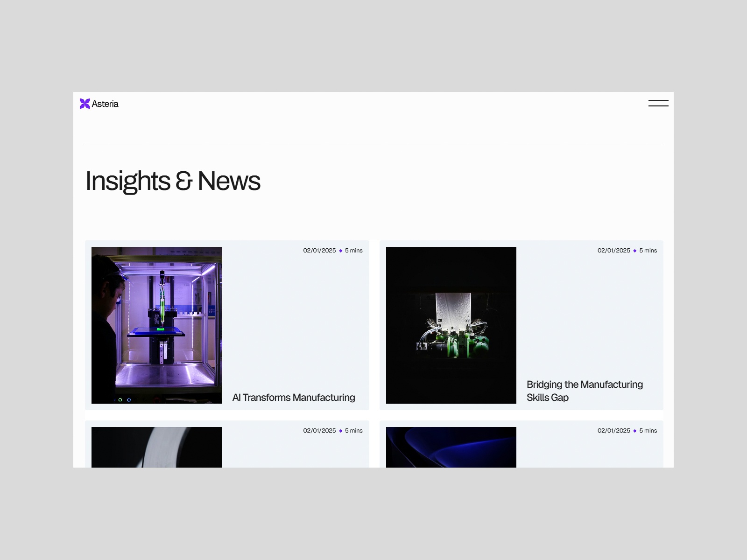The width and height of the screenshot is (747, 560).
Task: Click the purple diamond on Skills Gap card
Action: point(635,251)
